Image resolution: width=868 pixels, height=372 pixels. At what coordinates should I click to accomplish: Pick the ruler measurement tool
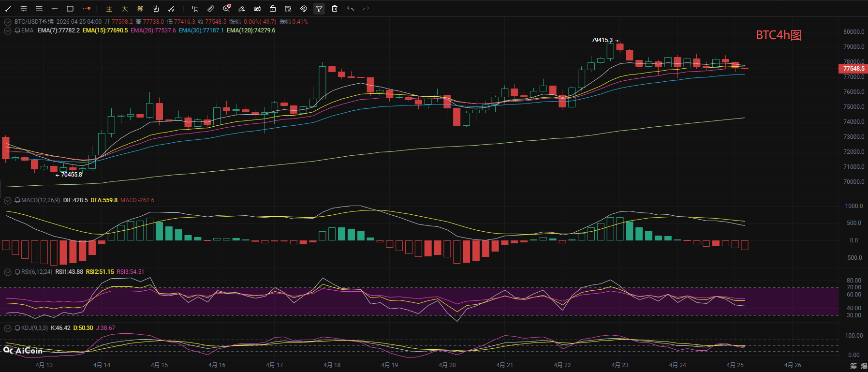pos(211,9)
